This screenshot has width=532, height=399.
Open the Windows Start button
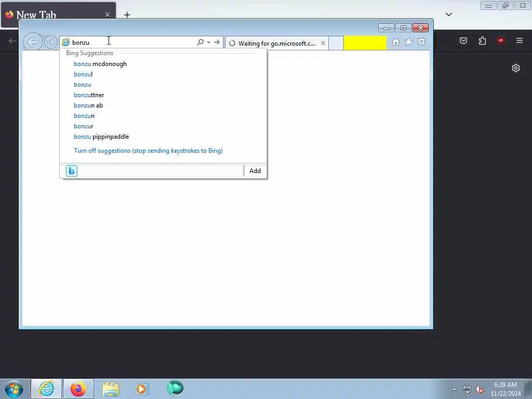pos(14,389)
